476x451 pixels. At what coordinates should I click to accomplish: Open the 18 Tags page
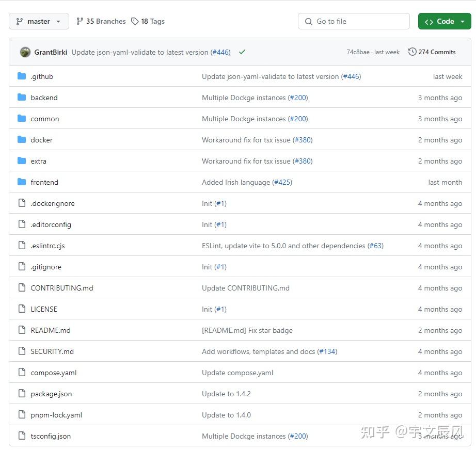[152, 21]
